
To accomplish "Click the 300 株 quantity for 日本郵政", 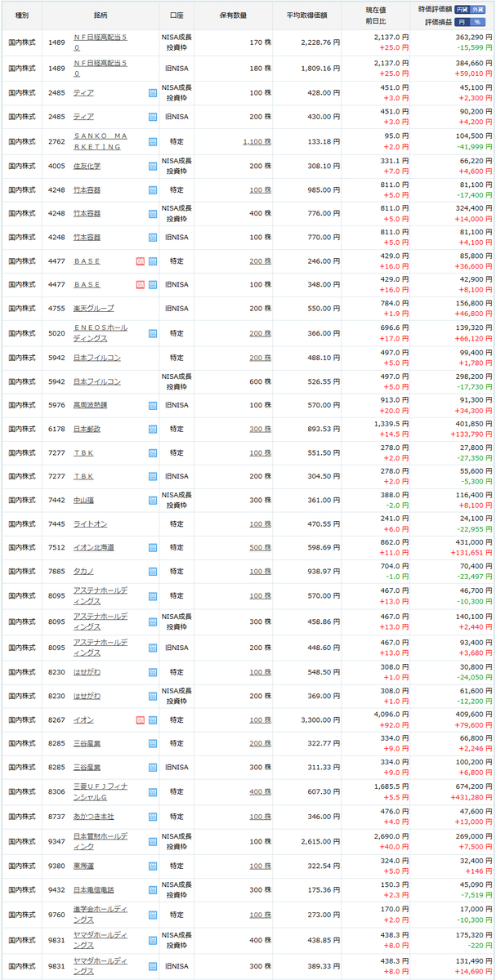I will 261,429.
